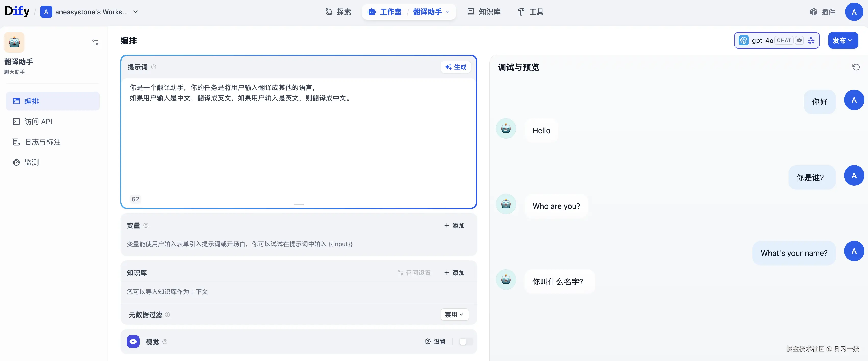Click the retry/reset icon in 调试与预览
Screen dimensions: 868x361
click(856, 67)
